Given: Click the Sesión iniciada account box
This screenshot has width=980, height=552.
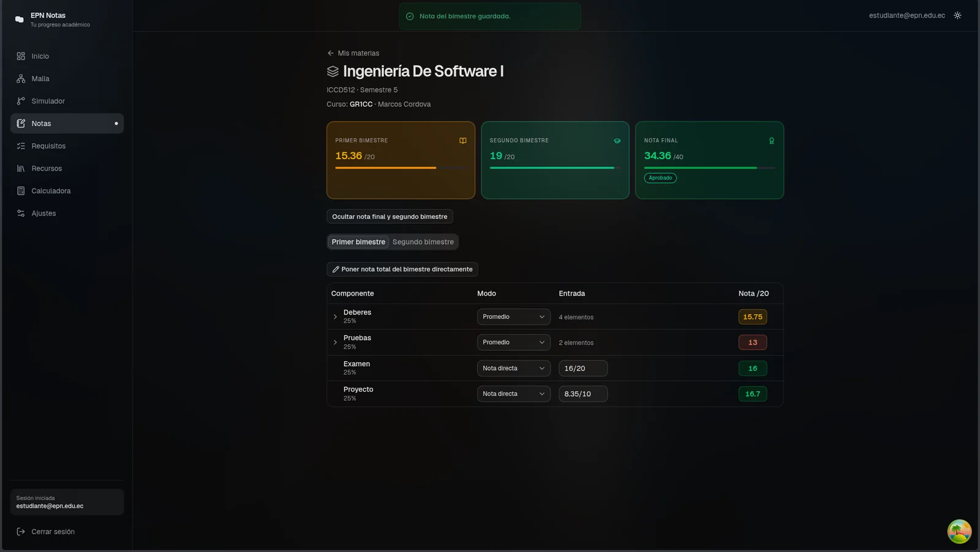Looking at the screenshot, I should pos(67,502).
